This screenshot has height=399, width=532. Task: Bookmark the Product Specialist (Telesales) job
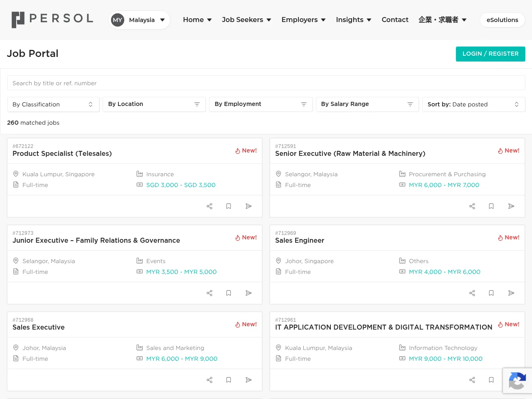tap(229, 206)
